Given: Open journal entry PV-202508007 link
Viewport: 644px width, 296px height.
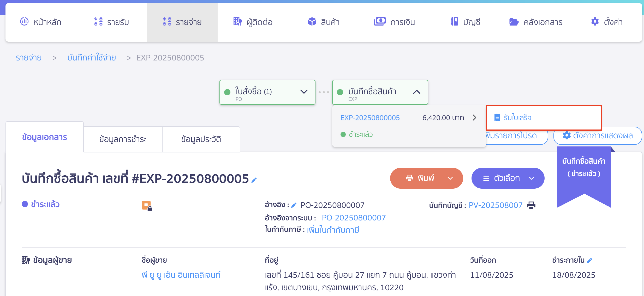Looking at the screenshot, I should 496,205.
